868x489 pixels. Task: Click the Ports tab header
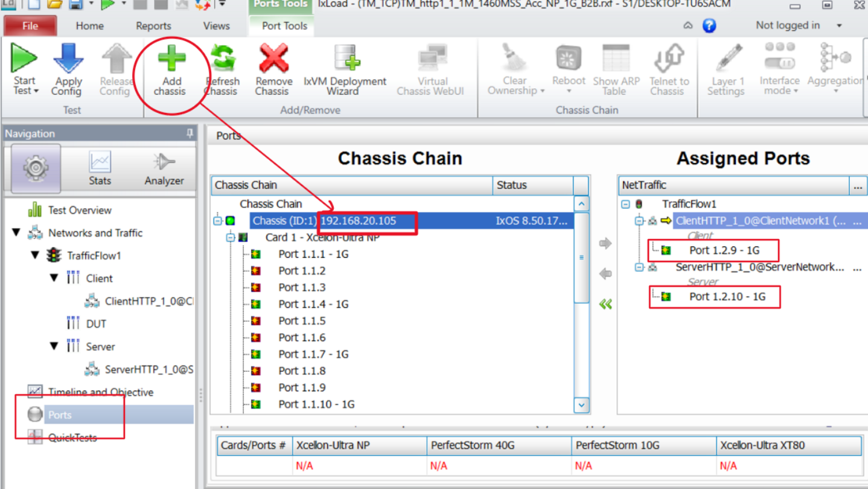point(228,136)
